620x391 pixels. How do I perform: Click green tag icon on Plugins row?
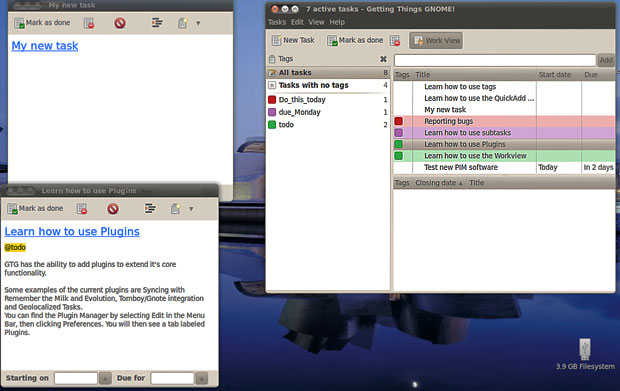click(399, 144)
